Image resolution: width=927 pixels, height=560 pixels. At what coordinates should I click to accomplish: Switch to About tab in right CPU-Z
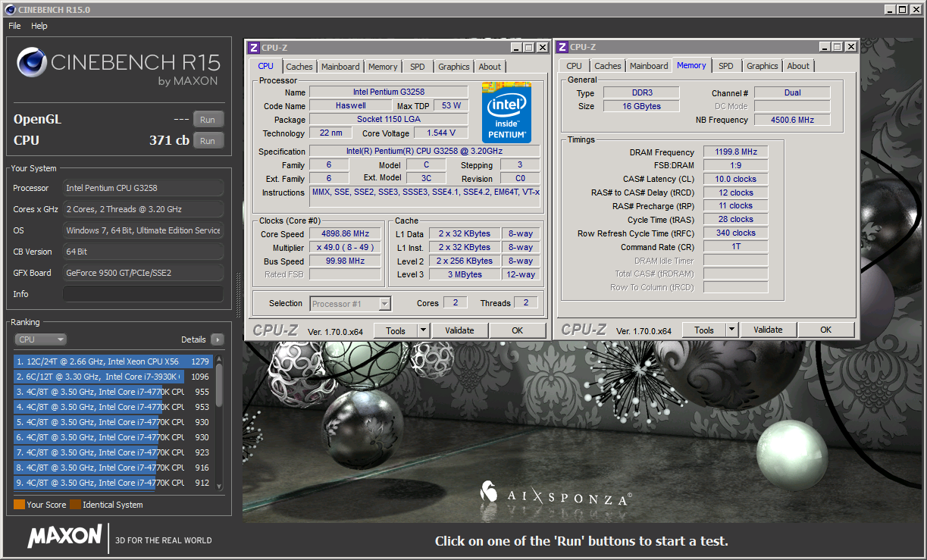coord(798,66)
